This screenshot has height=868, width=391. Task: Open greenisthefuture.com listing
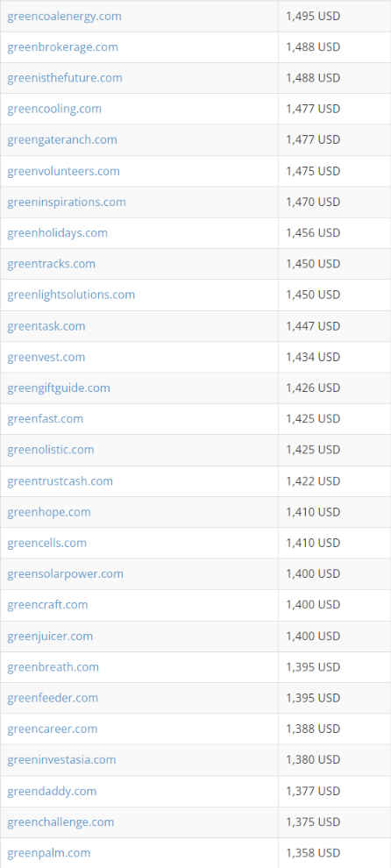65,78
